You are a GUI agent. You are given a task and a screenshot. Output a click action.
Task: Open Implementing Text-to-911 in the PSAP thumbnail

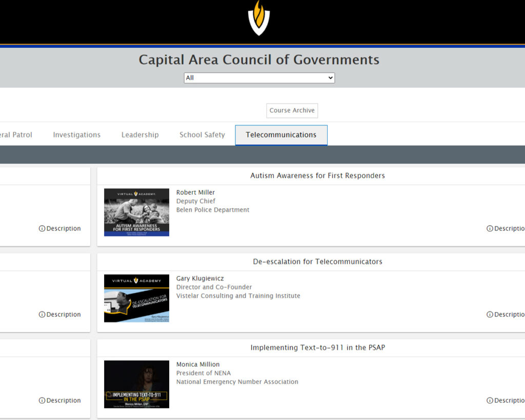(136, 384)
